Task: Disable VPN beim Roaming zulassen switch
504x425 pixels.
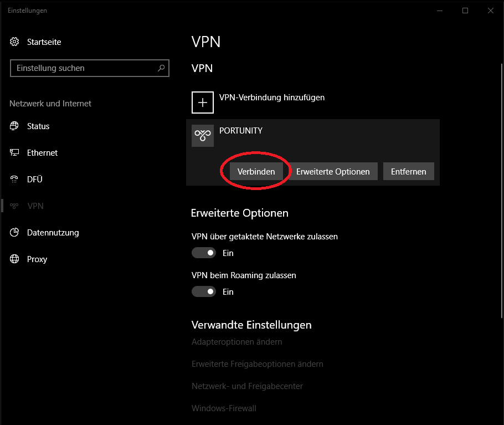Action: [204, 291]
